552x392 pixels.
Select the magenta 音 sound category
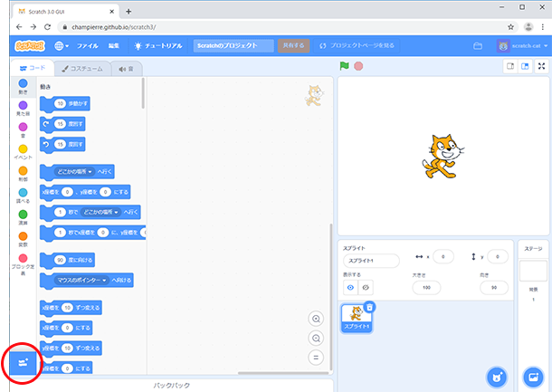point(23,130)
